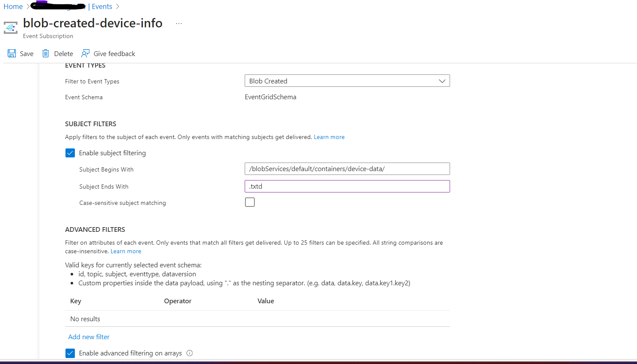Go to Home breadcrumb

coord(13,6)
